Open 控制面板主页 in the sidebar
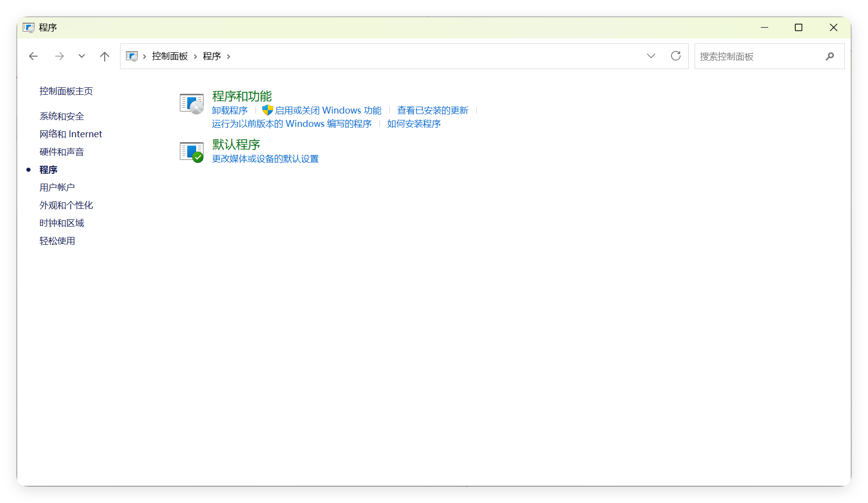The image size is (868, 503). click(x=66, y=91)
